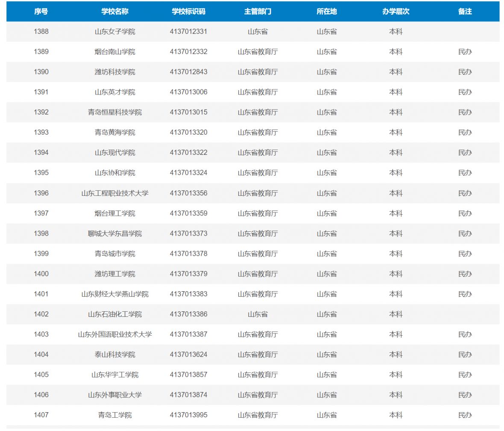The image size is (504, 431).
Task: Click 山东省 location in row 1404
Action: pos(327,355)
